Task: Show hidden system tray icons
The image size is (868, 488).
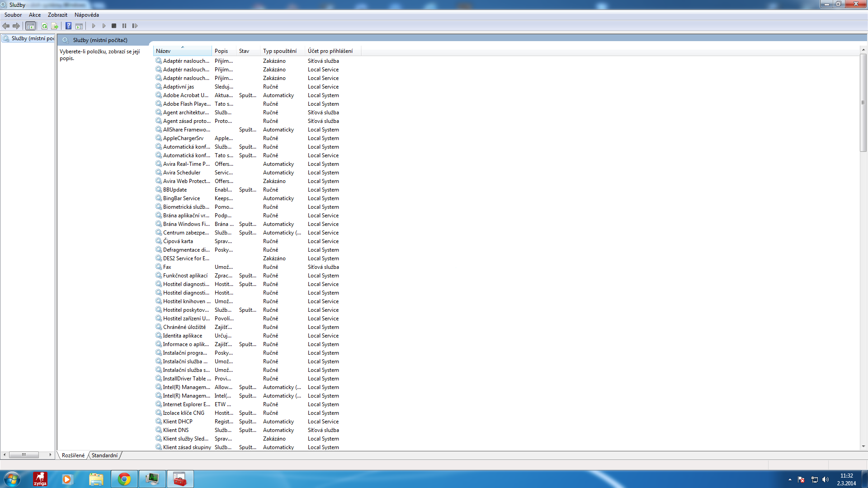Action: (x=790, y=479)
